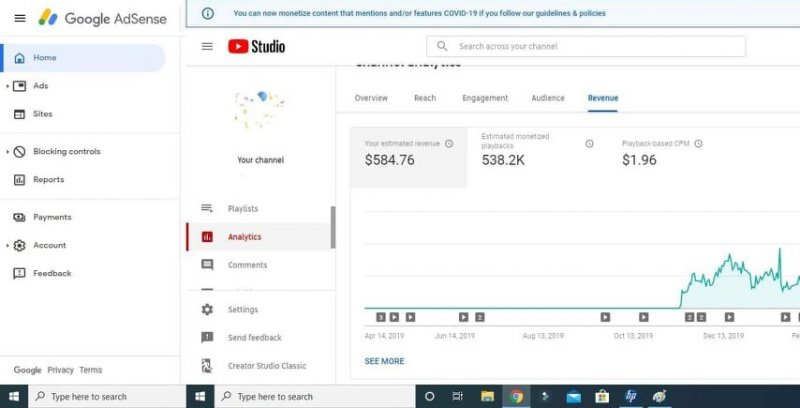The width and height of the screenshot is (800, 408).
Task: Open Settings gear in Studio sidebar
Action: (207, 310)
